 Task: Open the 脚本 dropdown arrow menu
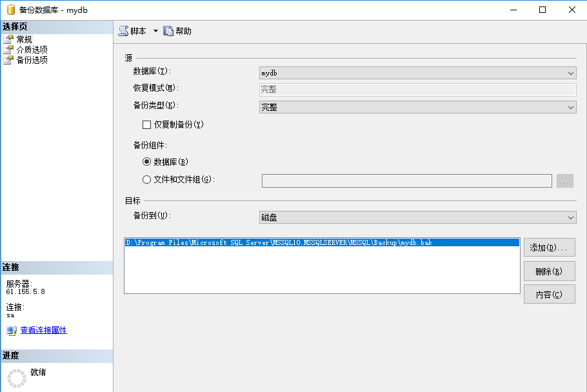(x=155, y=31)
